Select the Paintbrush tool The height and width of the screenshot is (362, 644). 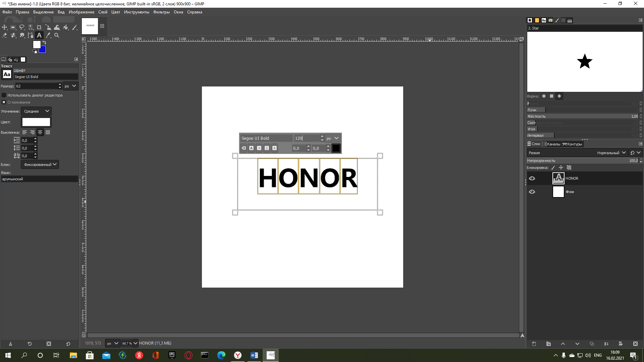click(74, 27)
